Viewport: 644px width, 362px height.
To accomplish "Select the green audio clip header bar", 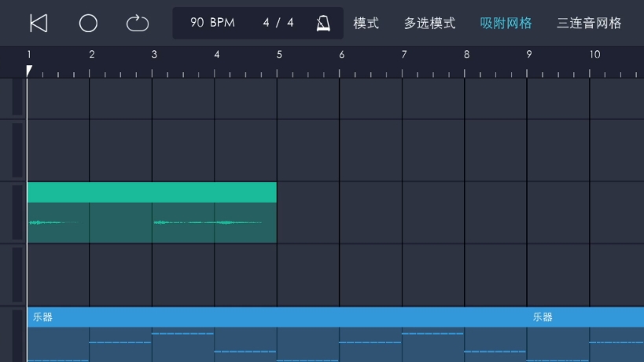I will [x=152, y=192].
